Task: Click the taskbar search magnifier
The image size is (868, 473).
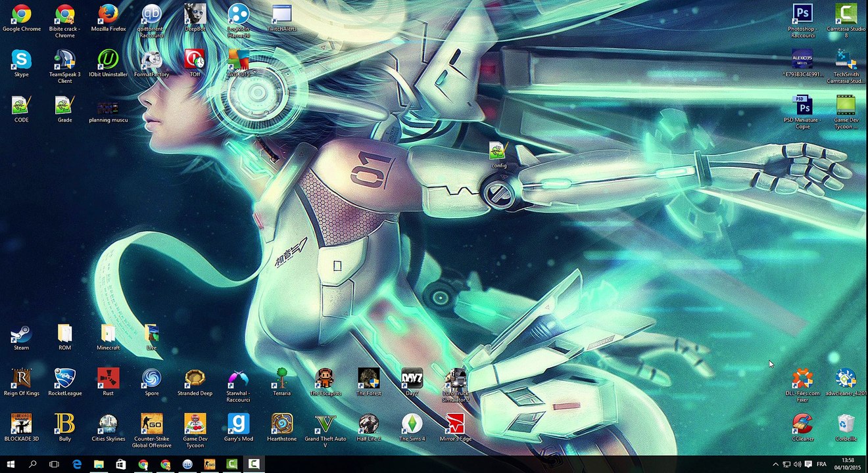Action: coord(32,464)
